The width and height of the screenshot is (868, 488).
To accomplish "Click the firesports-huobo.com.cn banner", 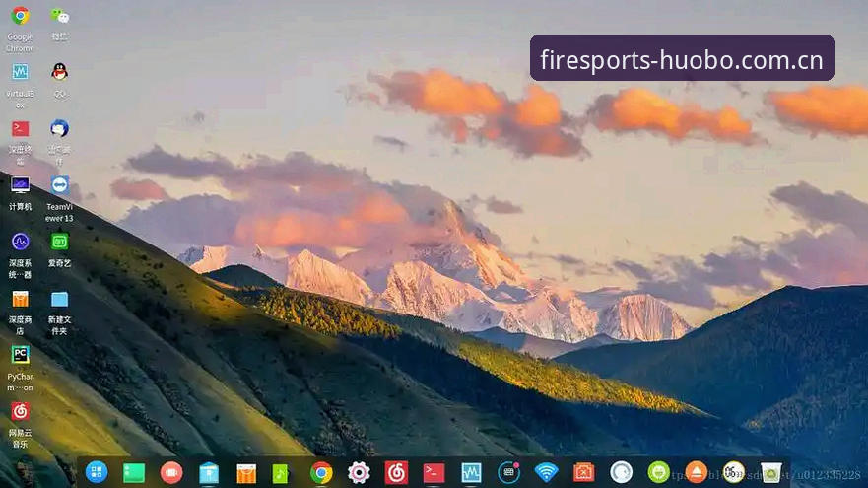I will [682, 58].
